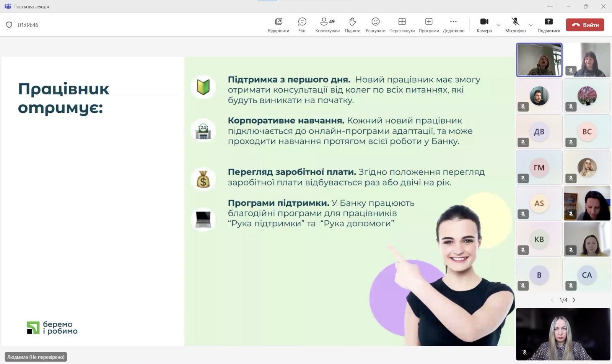Open the view layout menu (Переглянути)
The width and height of the screenshot is (612, 364).
(402, 25)
